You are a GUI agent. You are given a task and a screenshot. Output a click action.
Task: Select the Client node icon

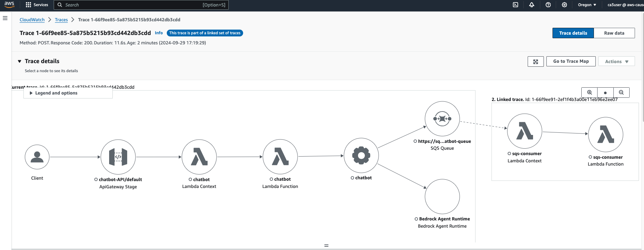coord(37,157)
